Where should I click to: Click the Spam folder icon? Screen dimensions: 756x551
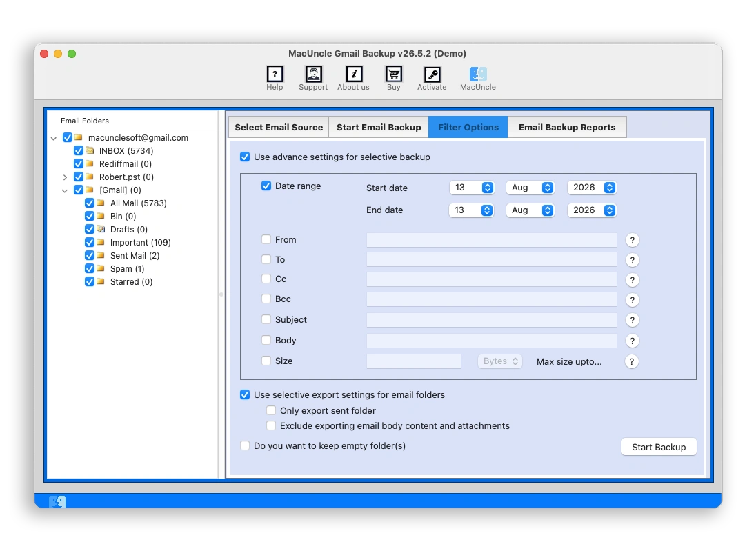[101, 268]
